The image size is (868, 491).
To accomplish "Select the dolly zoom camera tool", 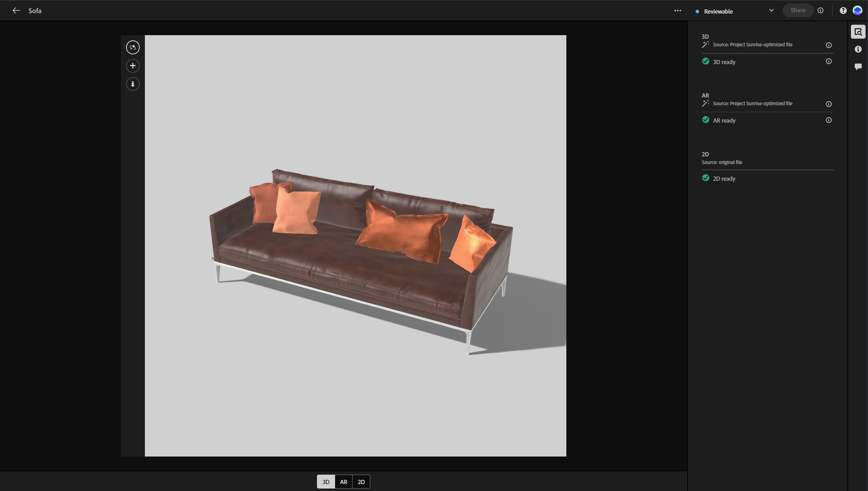I will [133, 84].
